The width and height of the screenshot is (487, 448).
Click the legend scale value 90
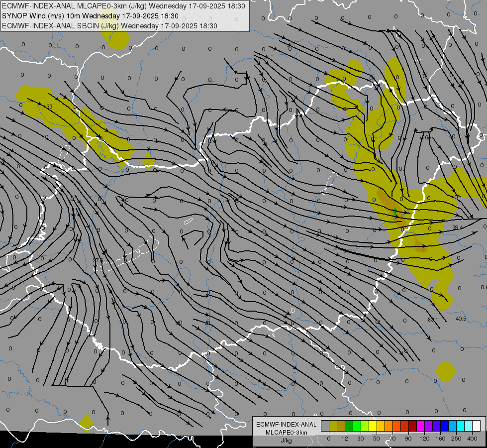click(x=408, y=439)
